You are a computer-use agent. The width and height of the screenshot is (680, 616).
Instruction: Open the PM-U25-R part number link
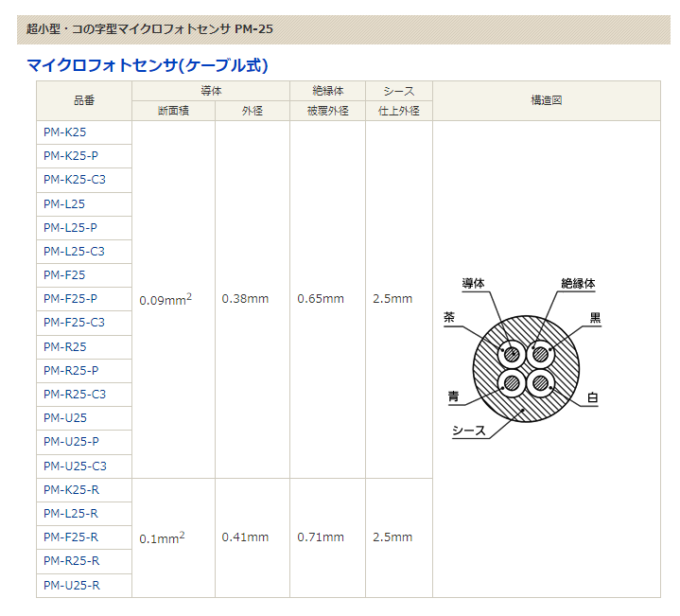coord(72,586)
